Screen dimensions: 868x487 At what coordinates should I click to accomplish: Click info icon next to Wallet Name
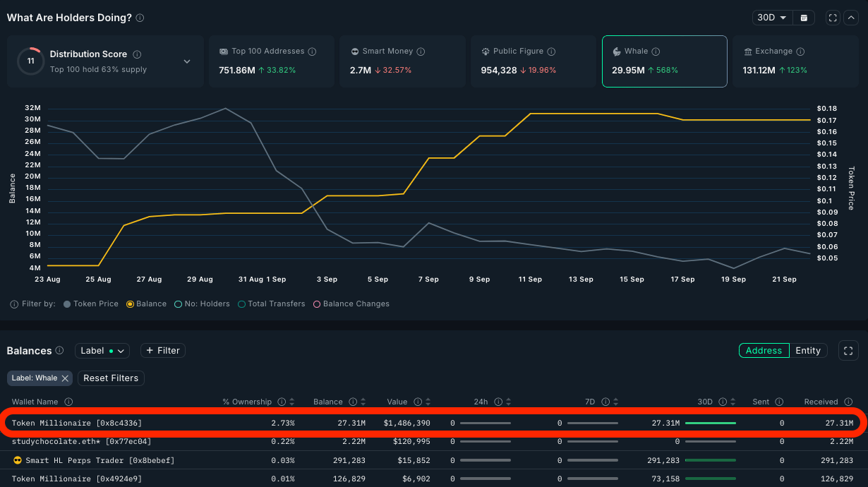tap(68, 402)
